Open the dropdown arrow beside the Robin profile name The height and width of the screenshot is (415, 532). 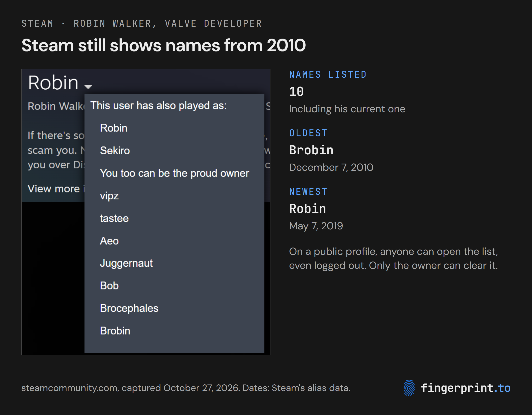point(88,87)
